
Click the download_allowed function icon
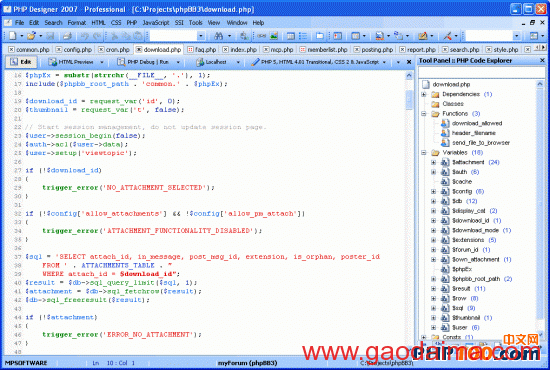click(445, 123)
